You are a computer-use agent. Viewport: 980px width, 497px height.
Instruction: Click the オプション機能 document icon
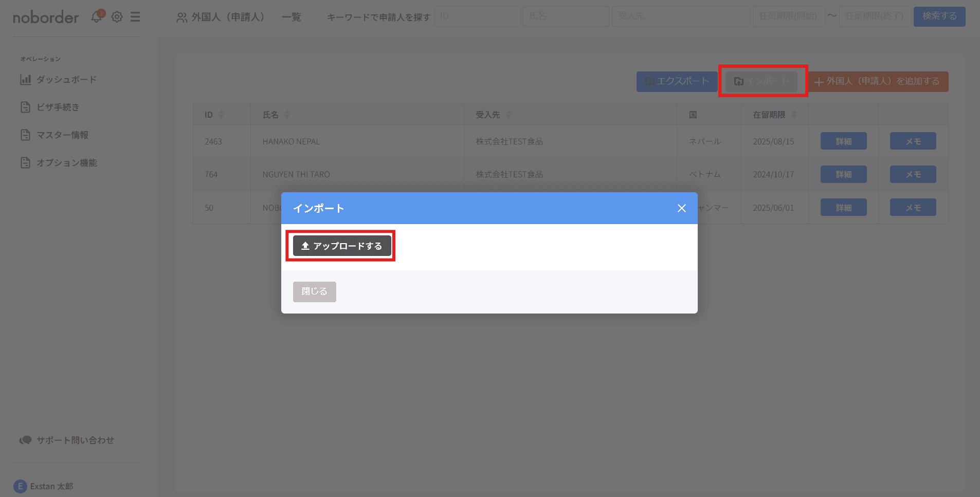[x=25, y=162]
